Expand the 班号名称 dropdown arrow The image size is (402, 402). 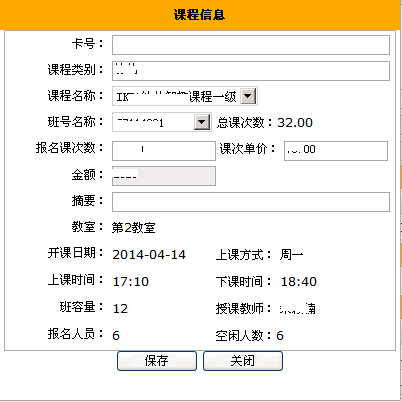[202, 122]
